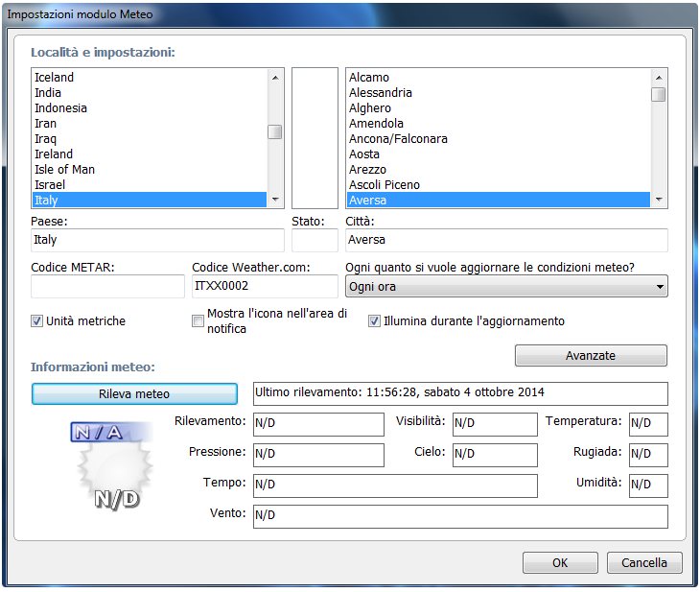This screenshot has height=592, width=700.
Task: Select Ascoli Piceno in city list
Action: pyautogui.click(x=385, y=185)
